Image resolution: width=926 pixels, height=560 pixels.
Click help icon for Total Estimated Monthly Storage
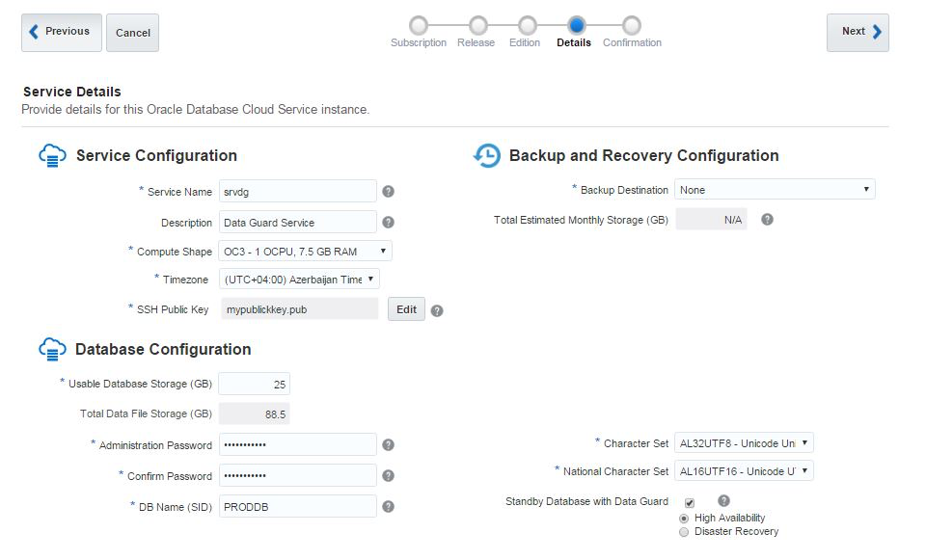click(x=767, y=220)
